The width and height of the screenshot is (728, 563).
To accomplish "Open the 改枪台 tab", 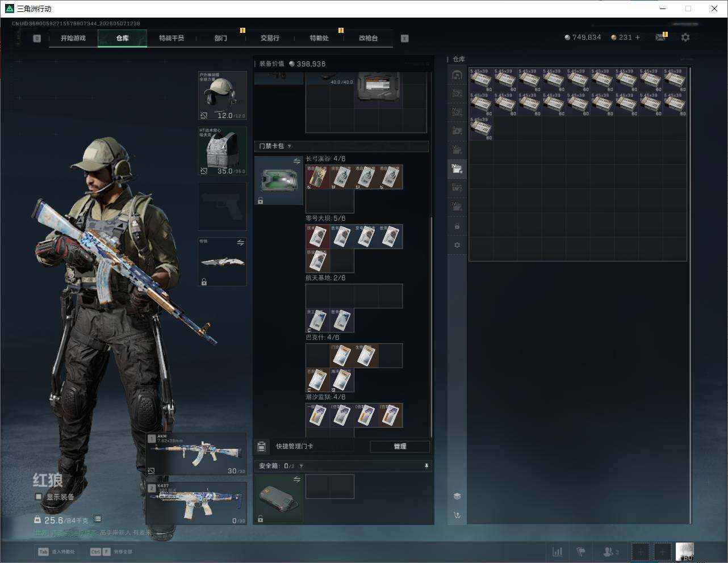I will (368, 38).
